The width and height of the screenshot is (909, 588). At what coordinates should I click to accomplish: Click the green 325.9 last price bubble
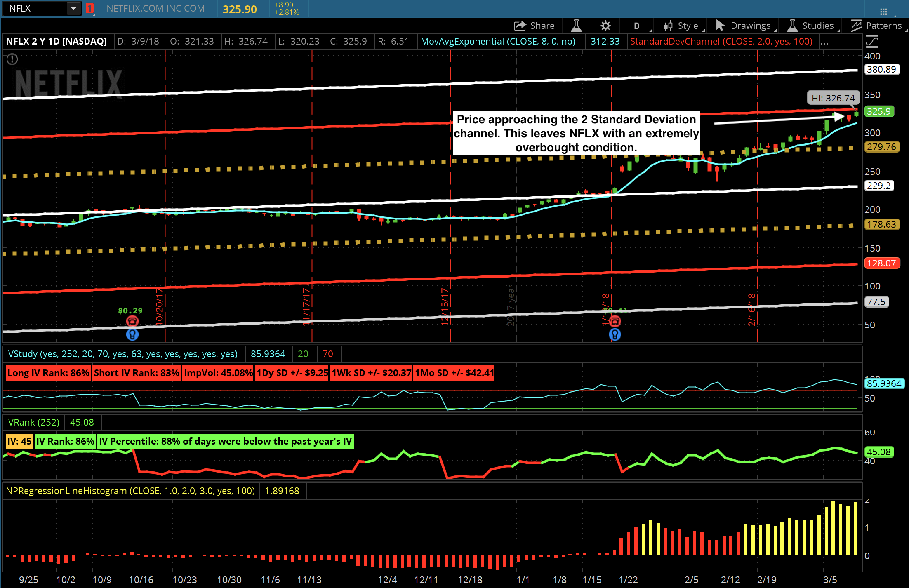[x=879, y=111]
